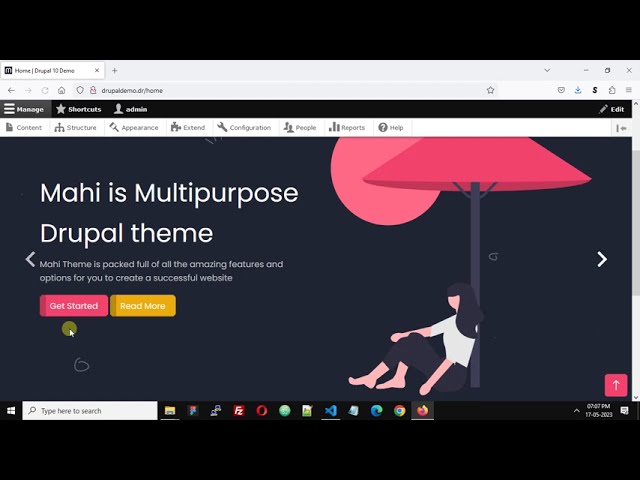The height and width of the screenshot is (480, 640).
Task: Open the Reports admin menu
Action: pyautogui.click(x=347, y=128)
